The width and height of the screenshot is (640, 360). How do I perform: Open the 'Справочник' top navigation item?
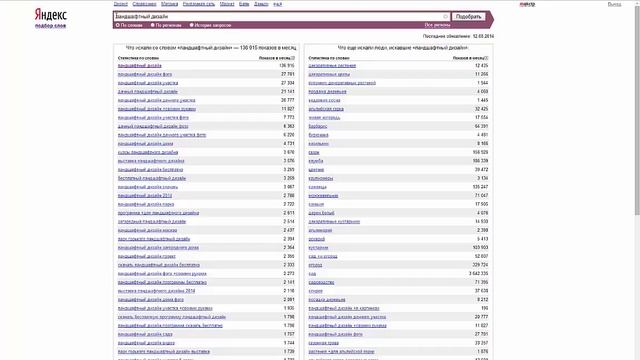pos(144,4)
